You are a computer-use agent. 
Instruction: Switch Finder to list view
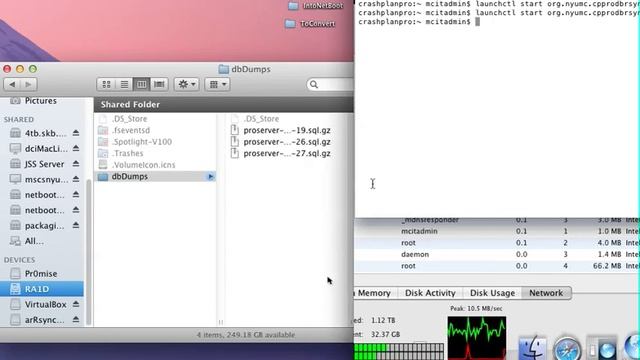124,84
